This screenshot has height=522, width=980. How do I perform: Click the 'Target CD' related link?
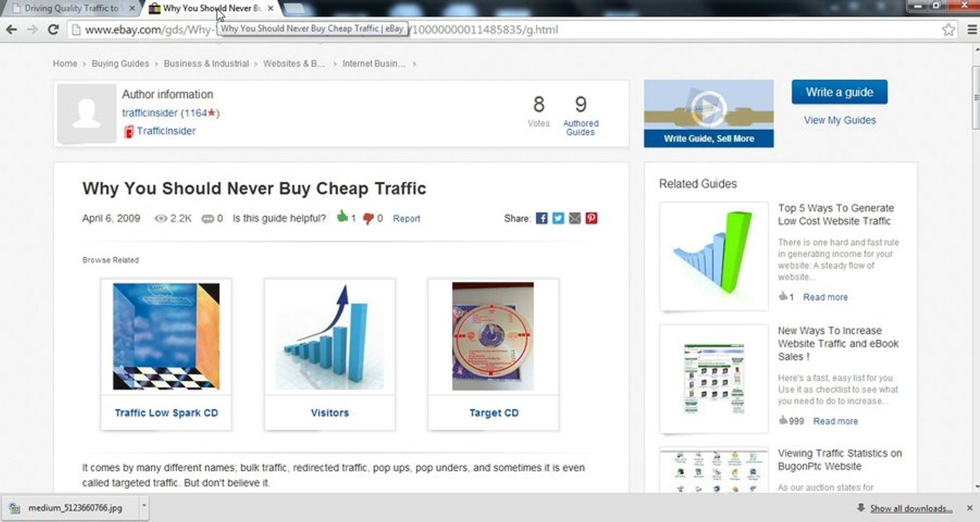(494, 413)
